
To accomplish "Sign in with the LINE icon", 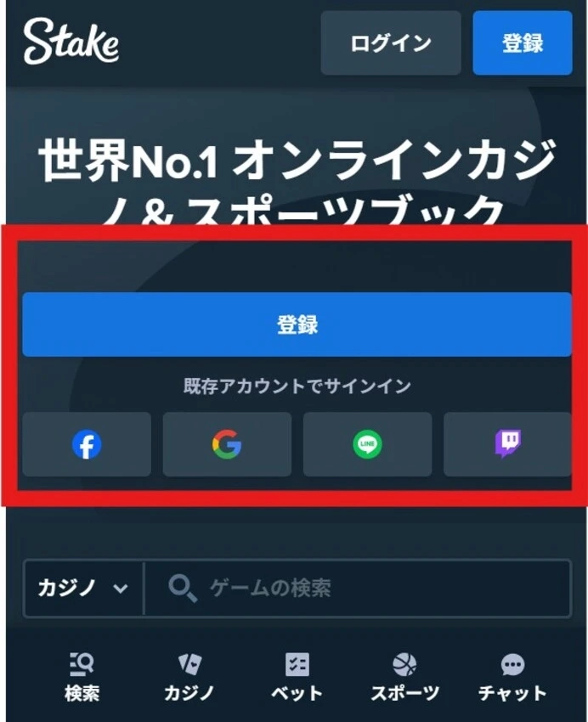I will click(x=367, y=444).
